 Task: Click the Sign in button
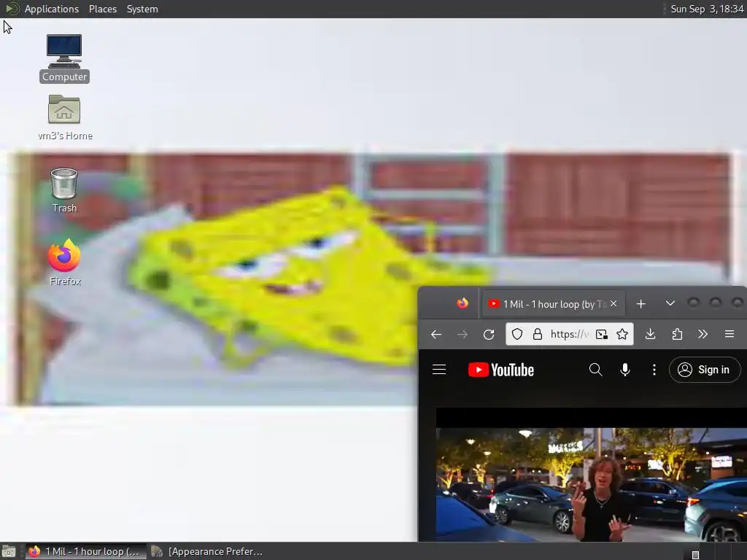click(705, 370)
